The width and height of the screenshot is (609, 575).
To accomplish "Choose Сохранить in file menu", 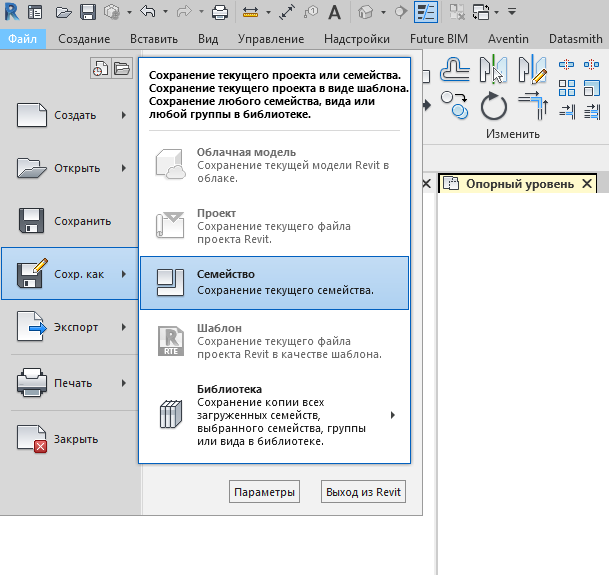I will 70,221.
